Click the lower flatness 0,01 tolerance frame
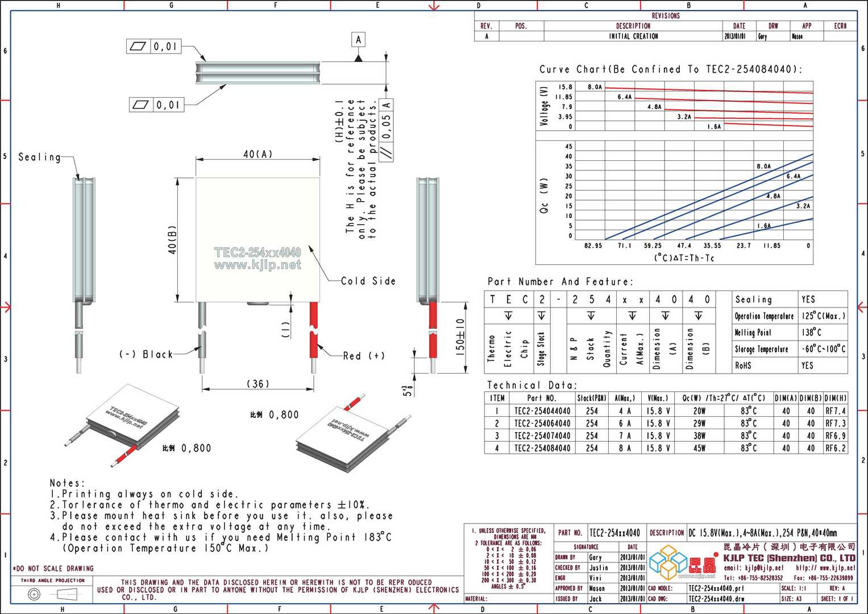 point(157,105)
